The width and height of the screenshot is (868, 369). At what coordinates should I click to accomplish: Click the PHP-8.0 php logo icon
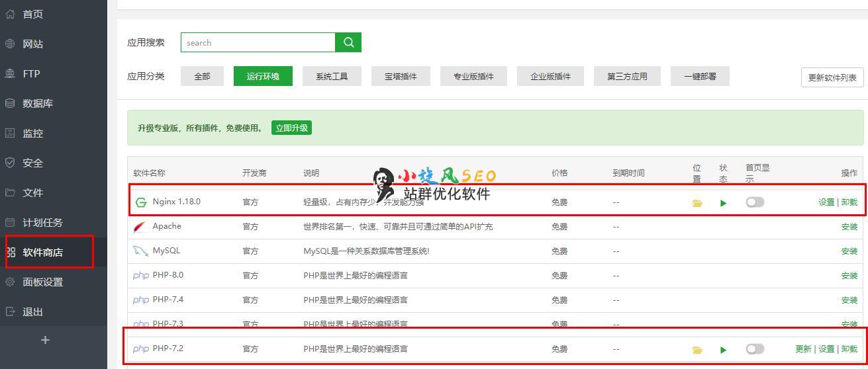tap(141, 276)
